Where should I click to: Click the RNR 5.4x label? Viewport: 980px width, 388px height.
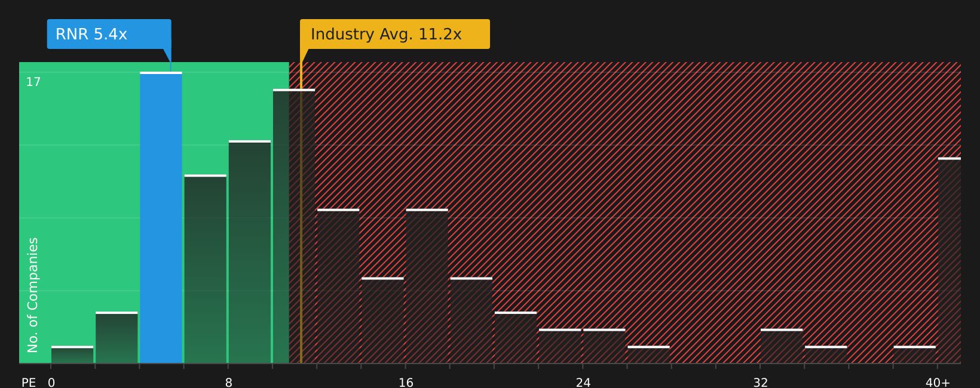pyautogui.click(x=109, y=34)
